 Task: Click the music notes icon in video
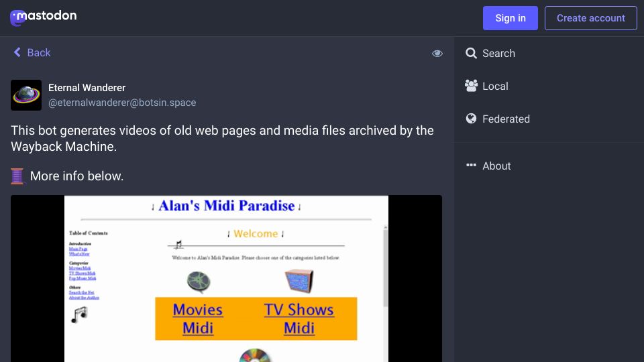79,315
